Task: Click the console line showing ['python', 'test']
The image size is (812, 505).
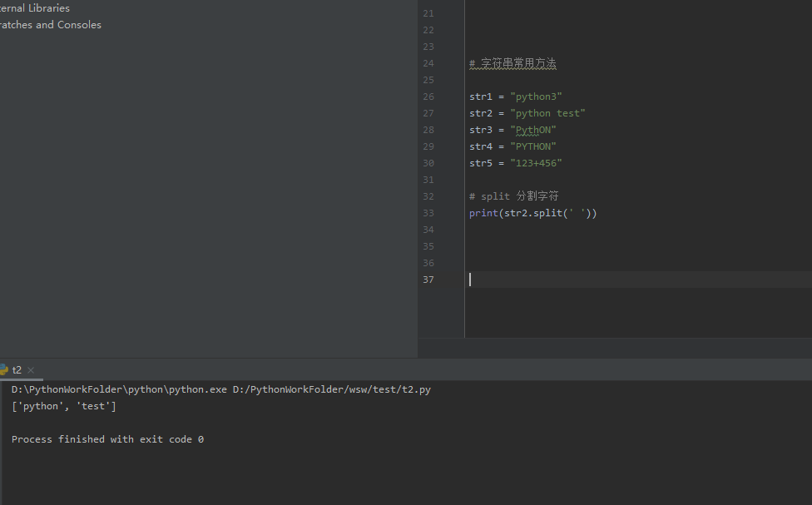Action: click(63, 405)
